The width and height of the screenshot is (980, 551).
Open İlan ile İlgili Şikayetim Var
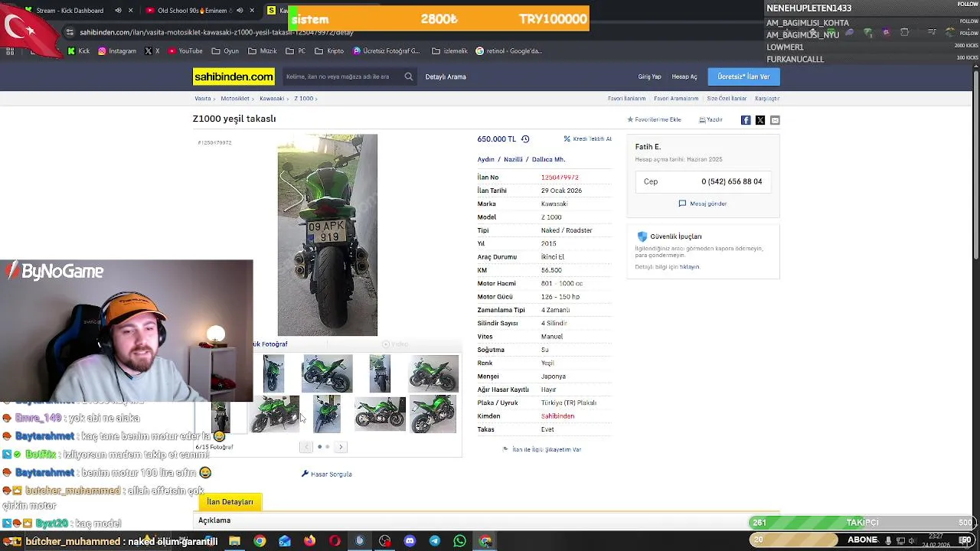coord(541,449)
